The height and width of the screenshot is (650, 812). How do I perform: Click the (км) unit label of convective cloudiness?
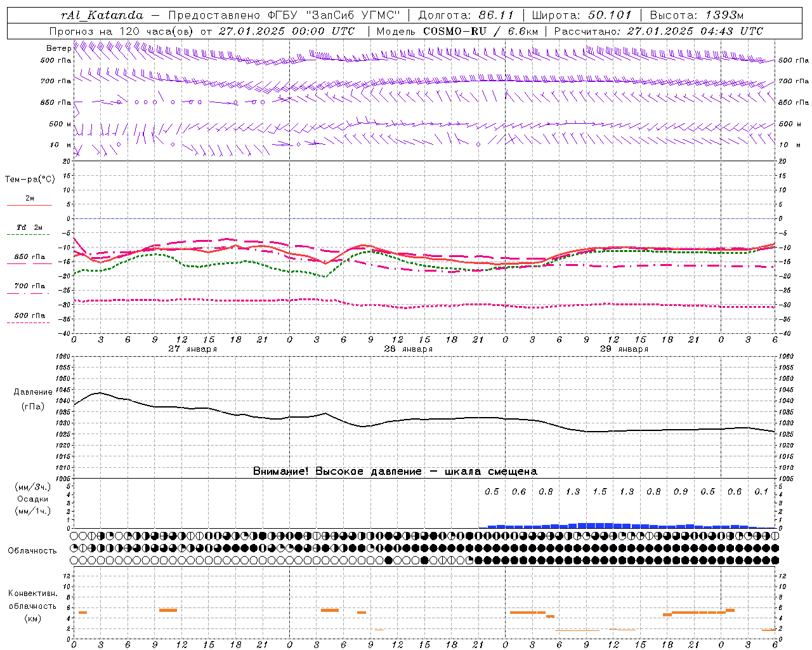tap(33, 618)
